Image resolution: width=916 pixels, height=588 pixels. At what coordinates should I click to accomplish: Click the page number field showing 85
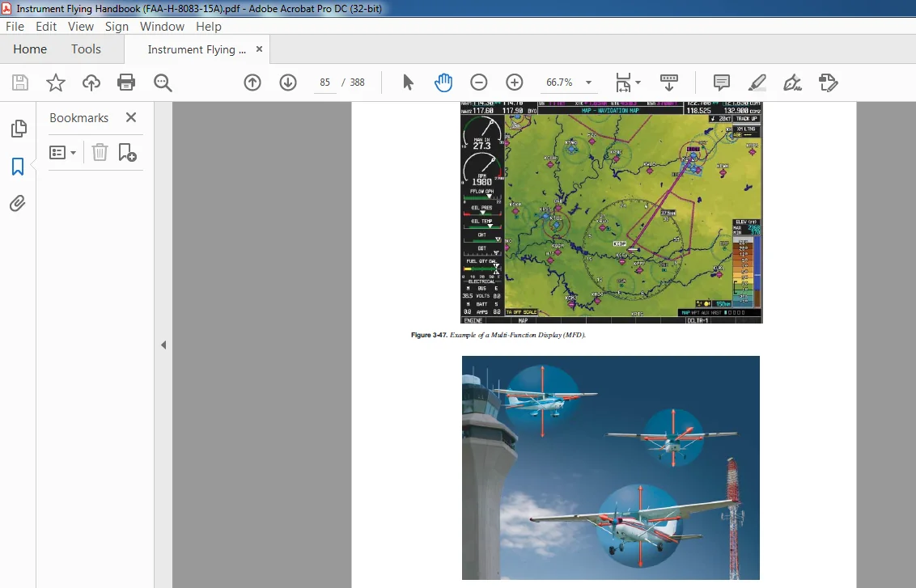click(x=324, y=82)
